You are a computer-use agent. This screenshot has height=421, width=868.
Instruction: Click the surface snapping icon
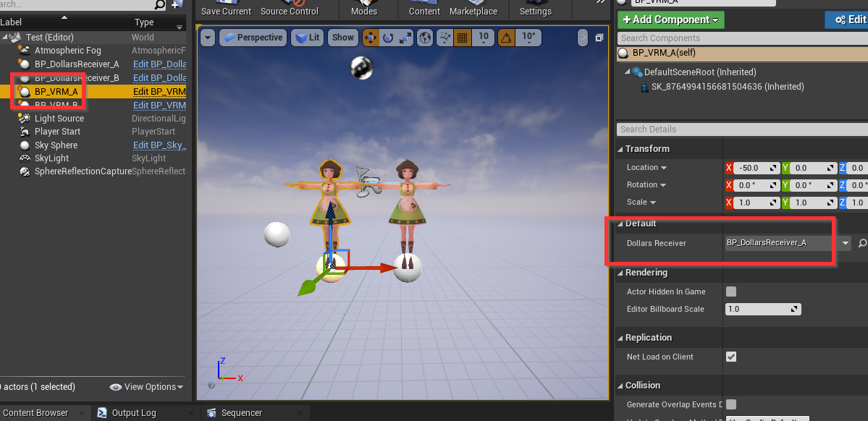pyautogui.click(x=443, y=38)
